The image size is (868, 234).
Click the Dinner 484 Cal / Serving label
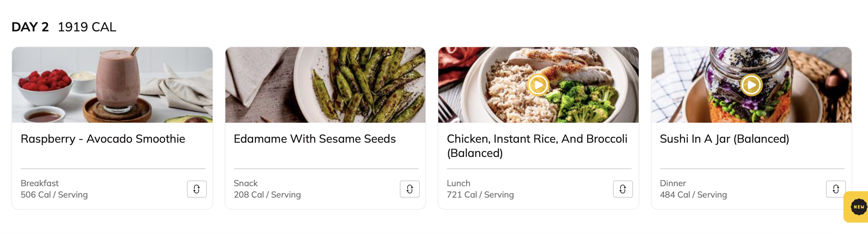coord(694,189)
